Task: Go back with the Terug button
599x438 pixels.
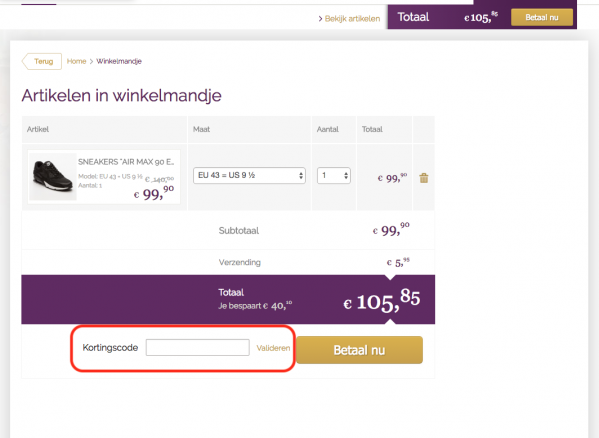Action: point(42,61)
